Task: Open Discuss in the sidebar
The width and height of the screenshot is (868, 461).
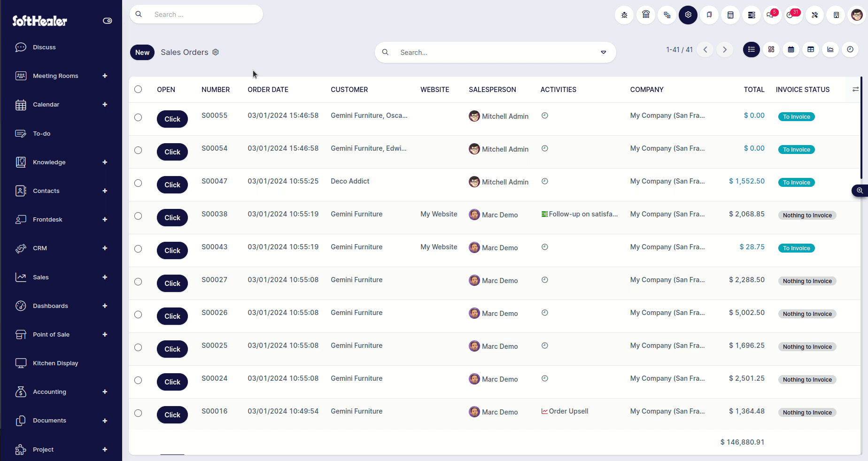Action: click(44, 47)
